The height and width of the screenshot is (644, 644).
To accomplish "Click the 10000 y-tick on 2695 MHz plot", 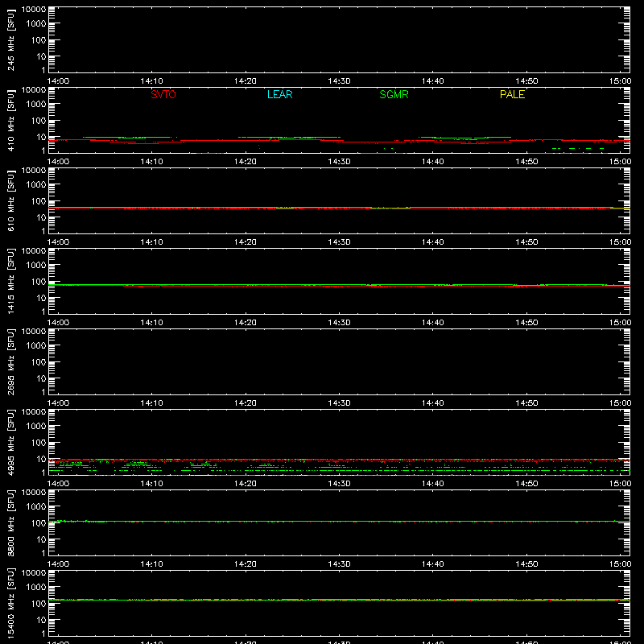I will [x=34, y=332].
